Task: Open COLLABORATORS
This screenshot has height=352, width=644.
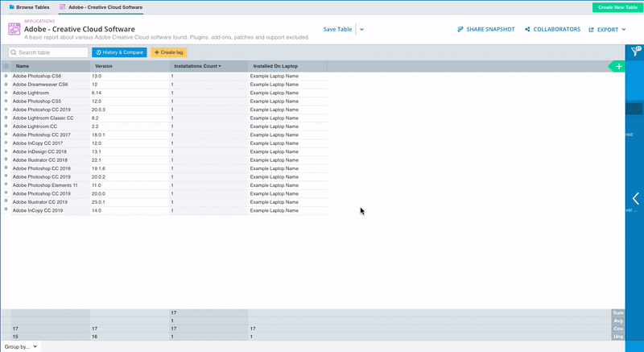Action: 552,30
